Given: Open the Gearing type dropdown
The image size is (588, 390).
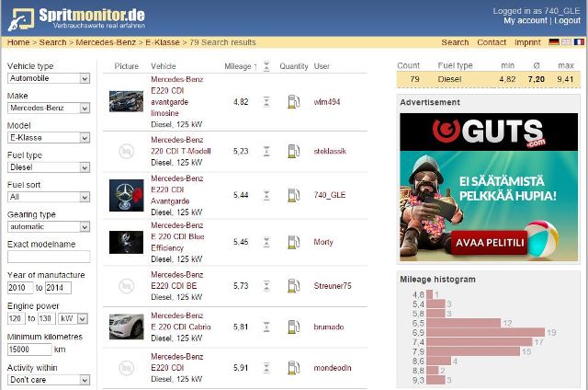Looking at the screenshot, I should coord(48,227).
